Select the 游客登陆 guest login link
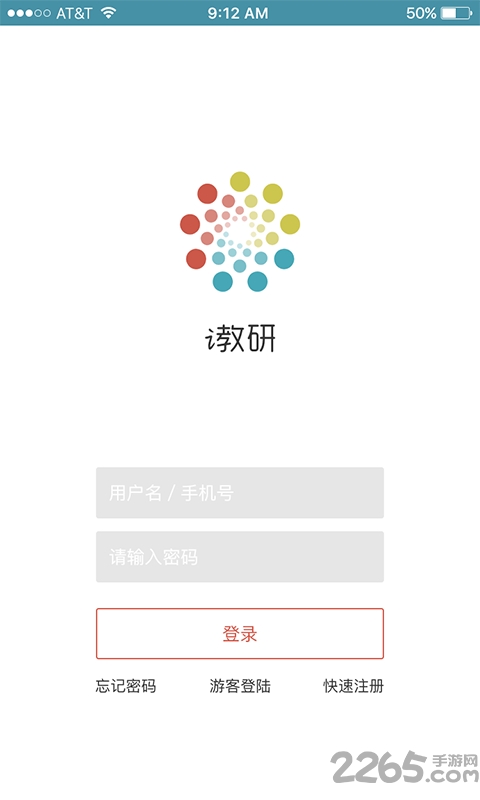The height and width of the screenshot is (800, 480). (240, 686)
